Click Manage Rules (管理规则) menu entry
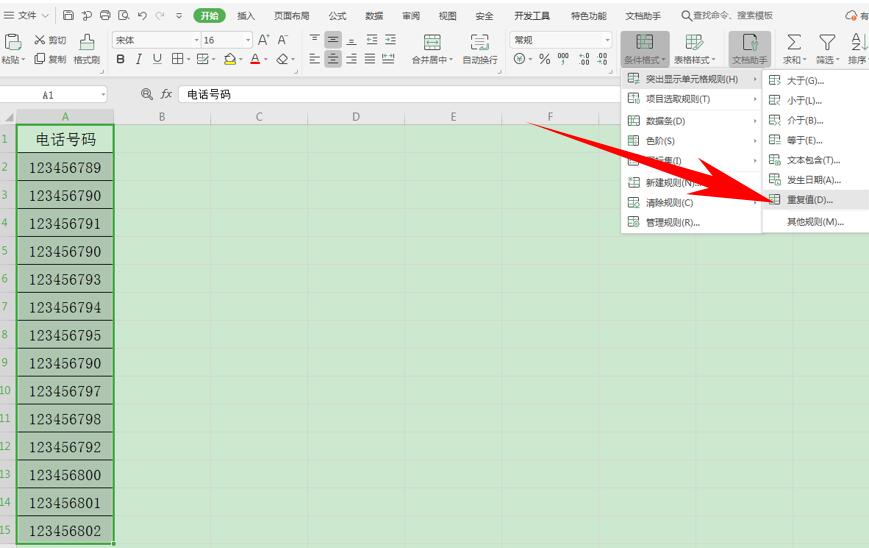 coord(691,222)
